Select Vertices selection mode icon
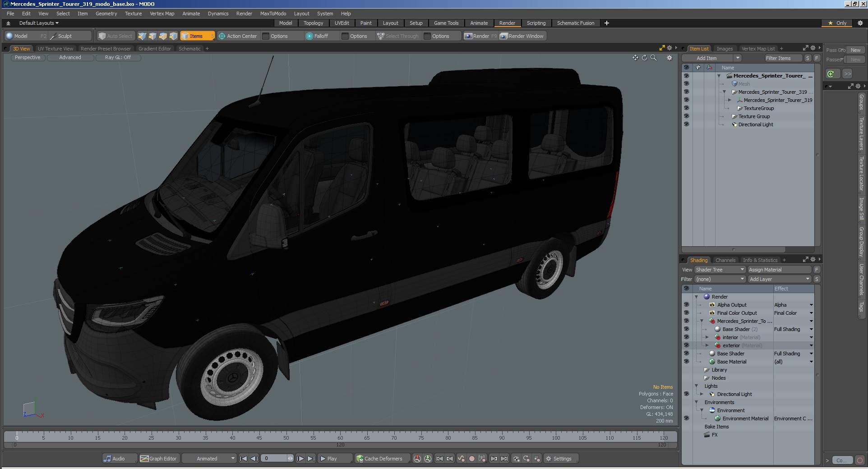Viewport: 868px width, 469px height. (142, 36)
